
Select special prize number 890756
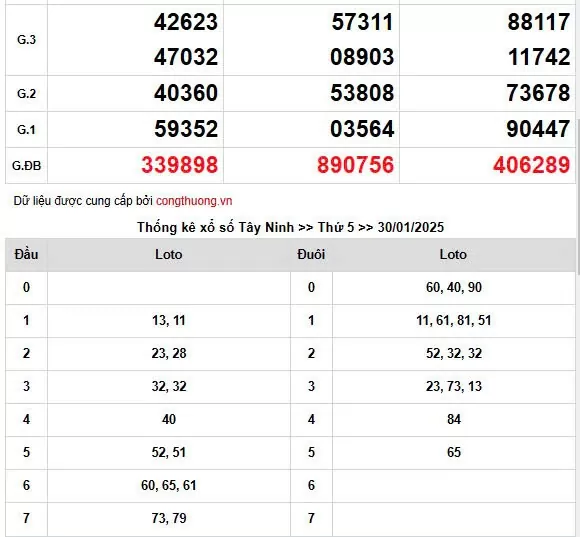click(x=355, y=165)
